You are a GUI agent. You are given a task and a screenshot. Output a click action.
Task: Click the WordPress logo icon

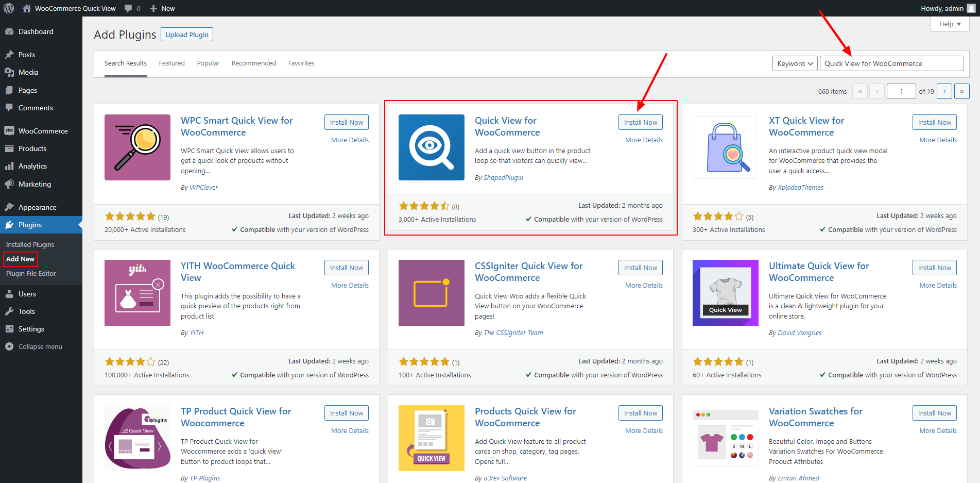coord(9,8)
